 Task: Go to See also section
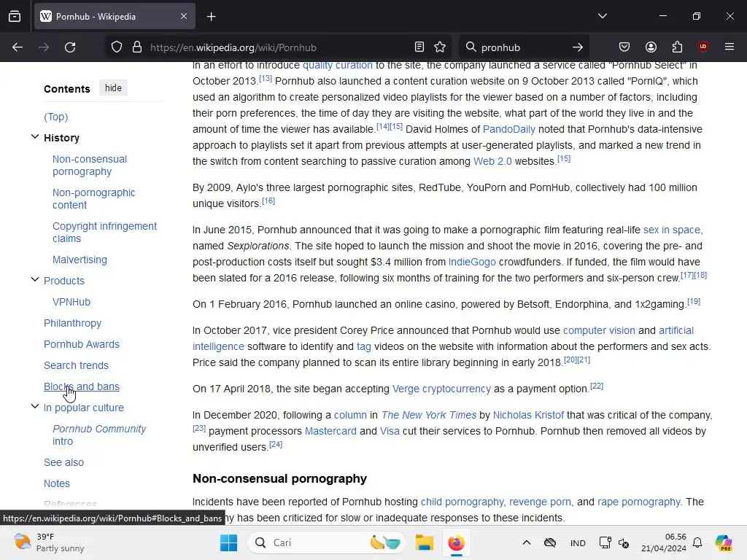pos(64,462)
